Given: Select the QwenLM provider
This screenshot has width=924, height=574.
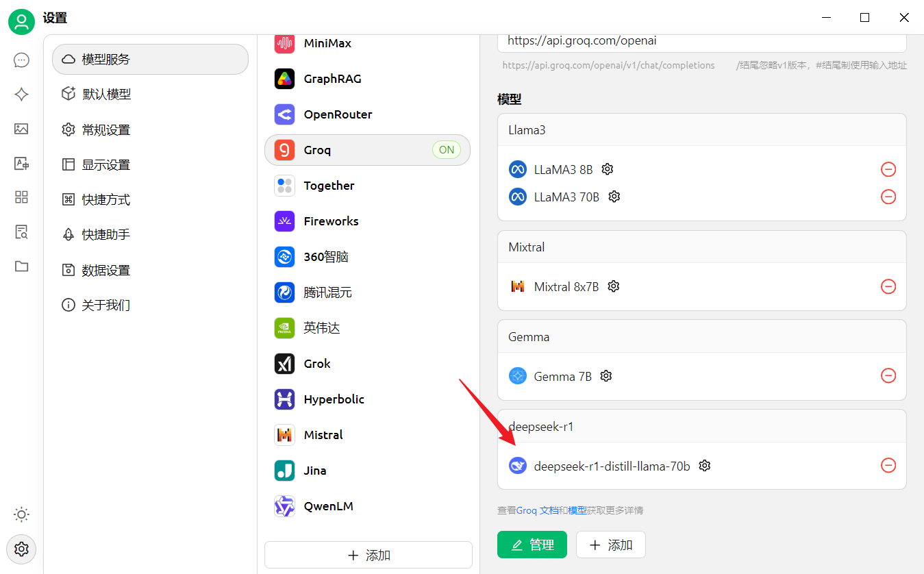Looking at the screenshot, I should coord(367,506).
